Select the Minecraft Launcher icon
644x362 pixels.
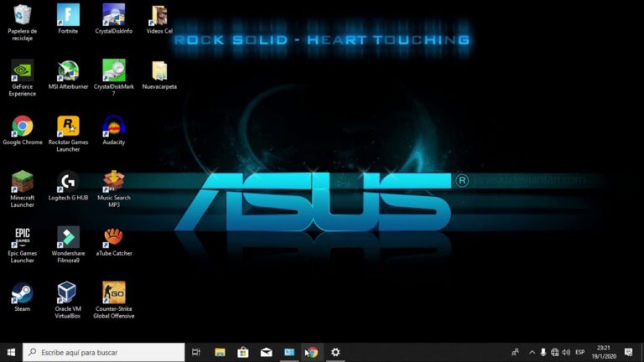[22, 189]
